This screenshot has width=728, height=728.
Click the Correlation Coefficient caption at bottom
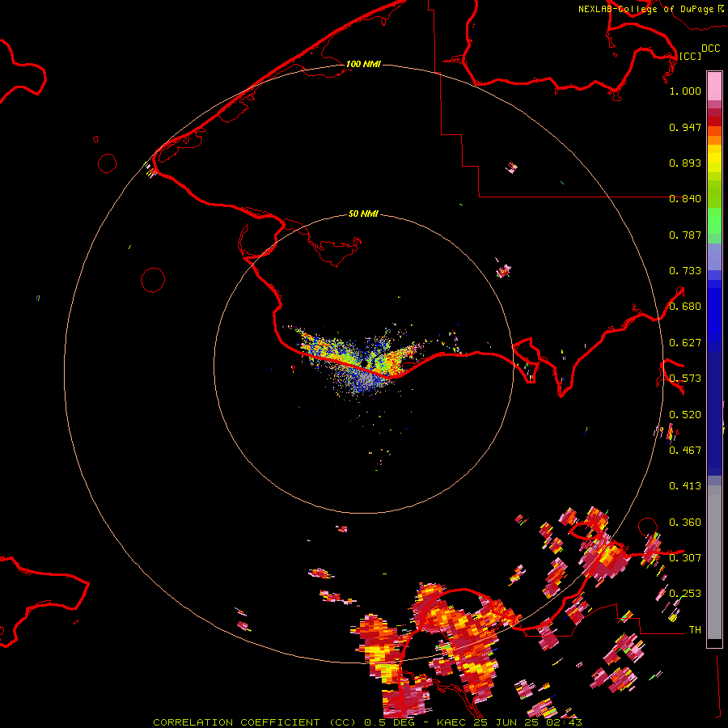click(x=366, y=722)
